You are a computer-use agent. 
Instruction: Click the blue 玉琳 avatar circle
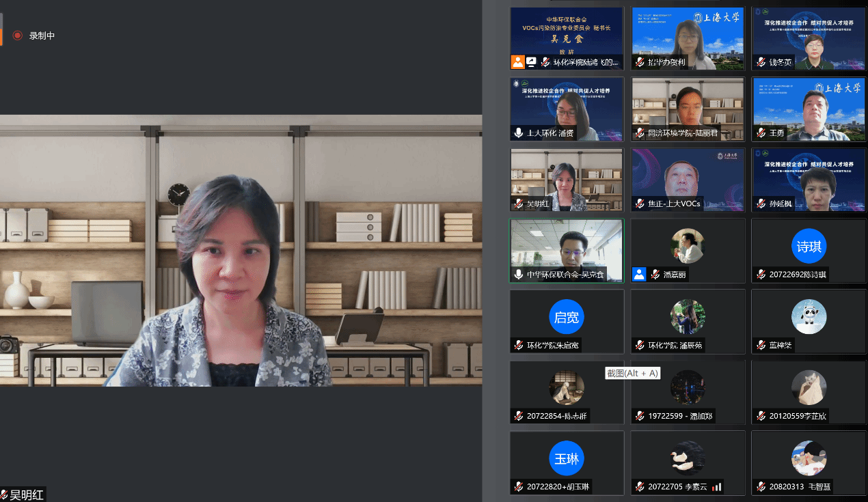[x=567, y=458]
